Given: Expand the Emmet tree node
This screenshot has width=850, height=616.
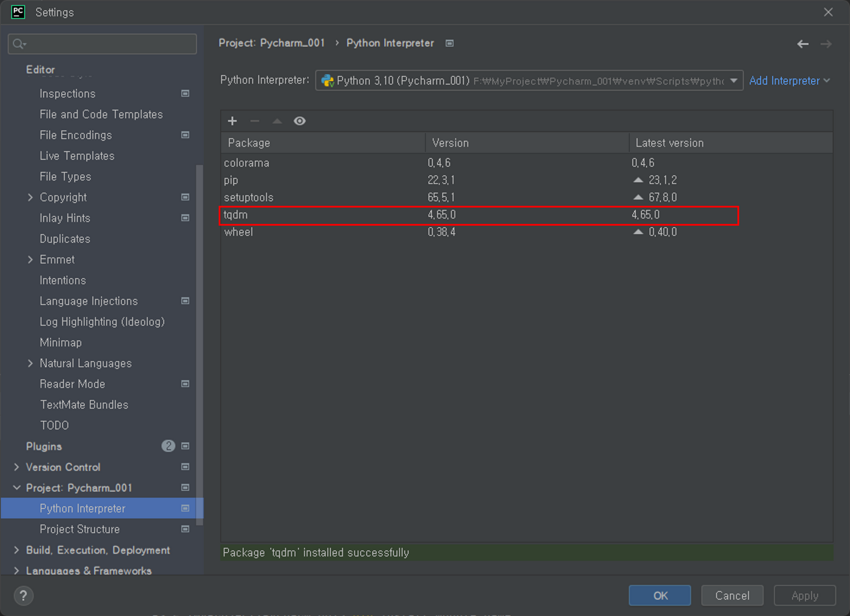Looking at the screenshot, I should click(30, 259).
